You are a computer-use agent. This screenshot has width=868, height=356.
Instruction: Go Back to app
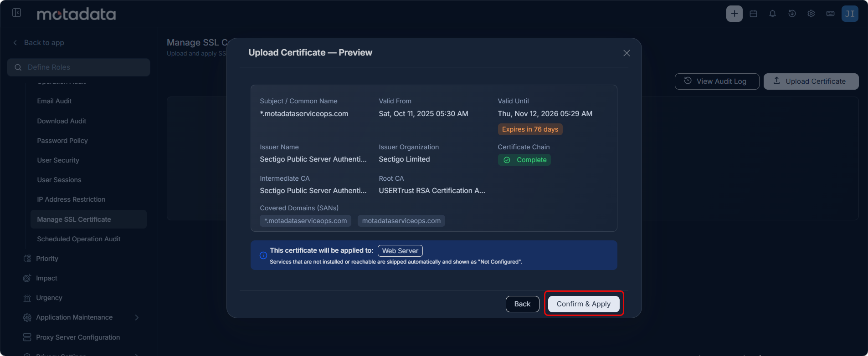tap(44, 42)
